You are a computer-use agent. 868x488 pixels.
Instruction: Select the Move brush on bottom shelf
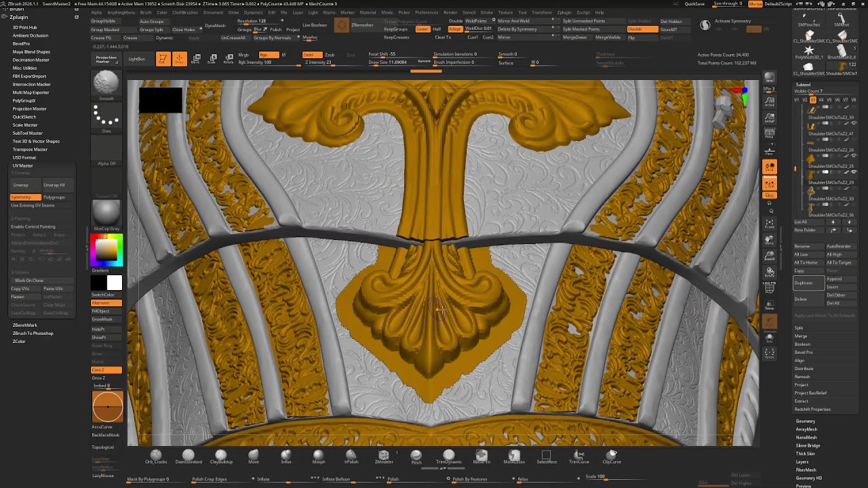254,456
